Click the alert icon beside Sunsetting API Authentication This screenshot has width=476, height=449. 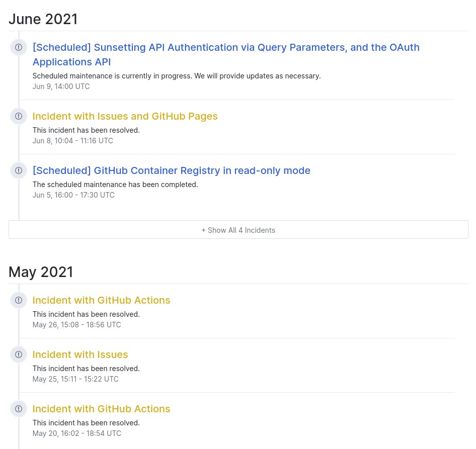click(x=19, y=47)
